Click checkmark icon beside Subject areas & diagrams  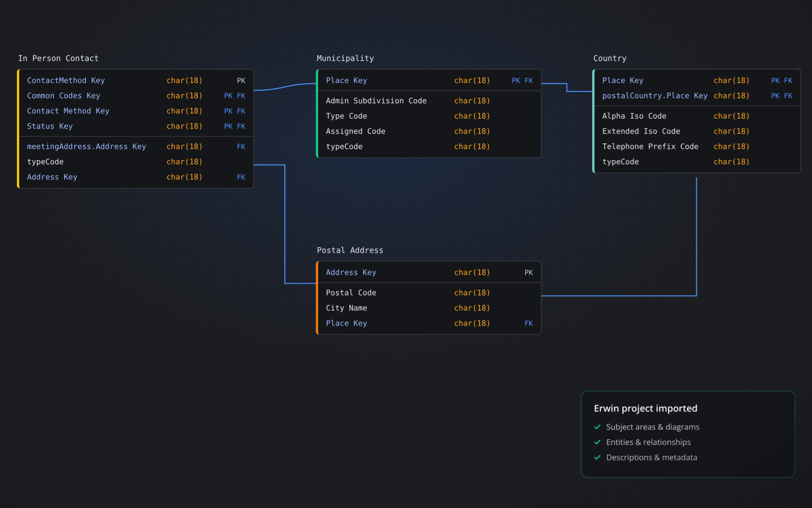597,427
